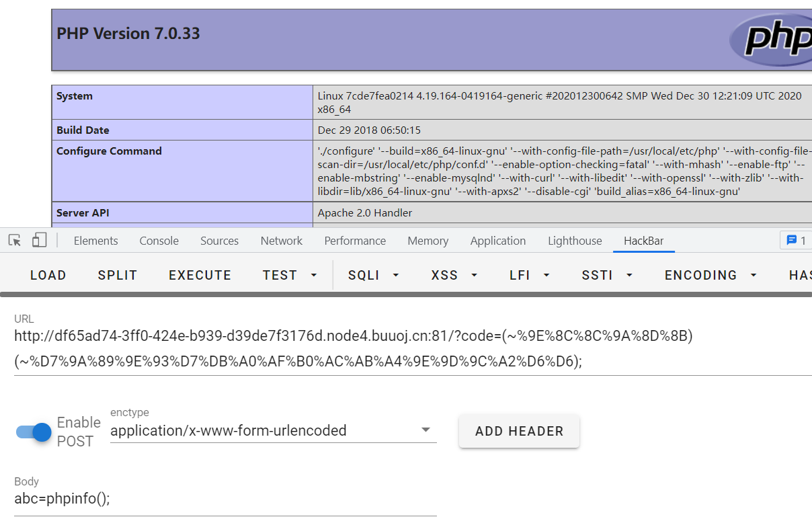Select the configure command value text
812x517 pixels.
click(x=565, y=171)
